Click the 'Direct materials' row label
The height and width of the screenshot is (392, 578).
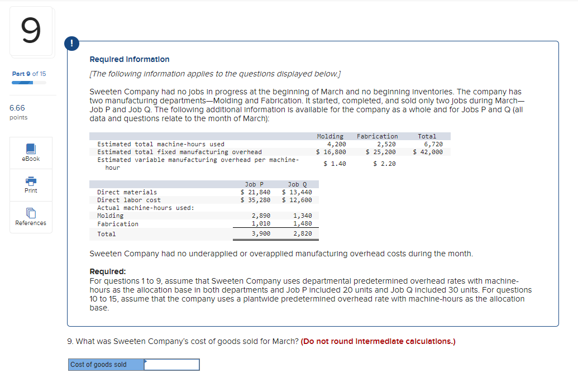tap(127, 192)
